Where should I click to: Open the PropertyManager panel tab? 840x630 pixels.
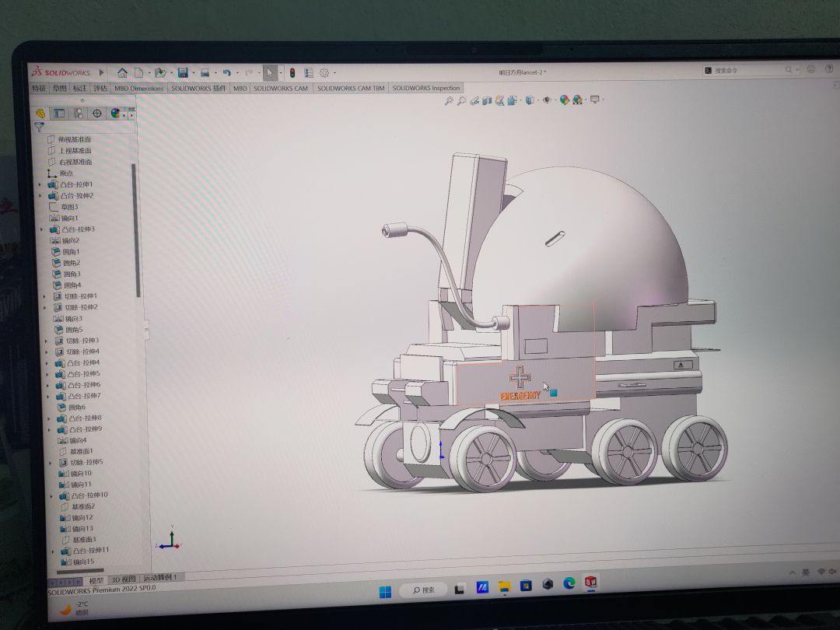pyautogui.click(x=59, y=114)
